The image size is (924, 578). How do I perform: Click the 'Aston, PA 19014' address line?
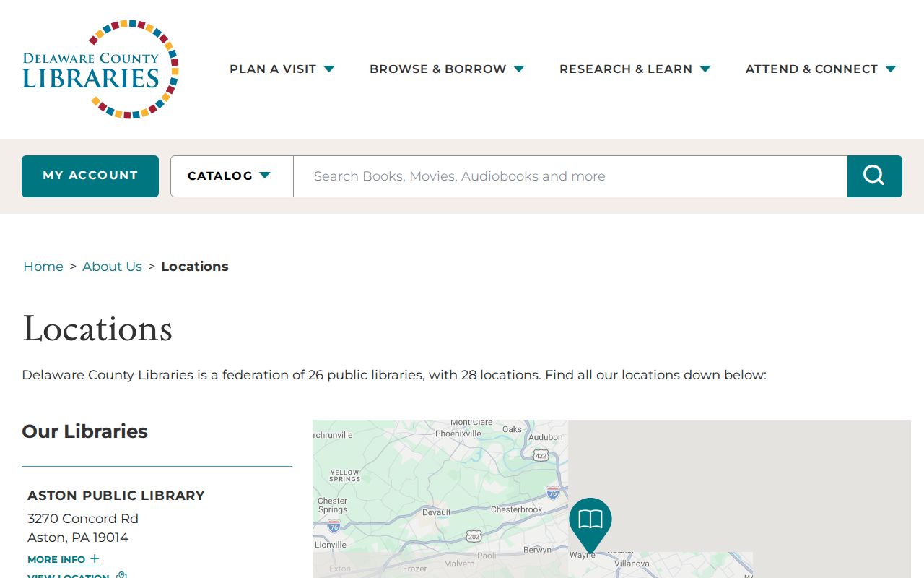point(78,538)
